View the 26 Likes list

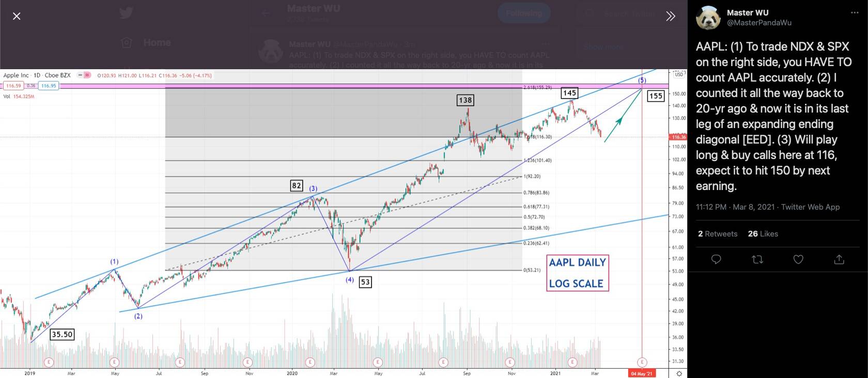coord(763,234)
